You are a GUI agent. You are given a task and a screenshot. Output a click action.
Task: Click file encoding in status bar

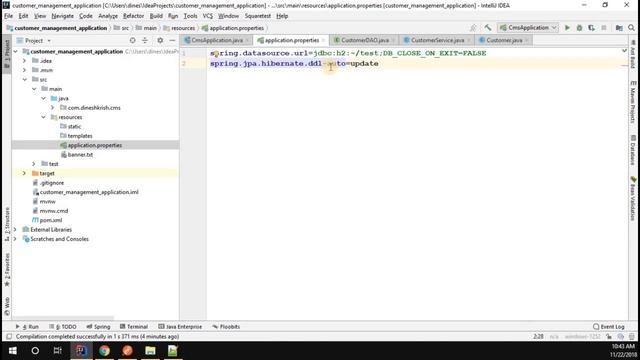tap(582, 337)
